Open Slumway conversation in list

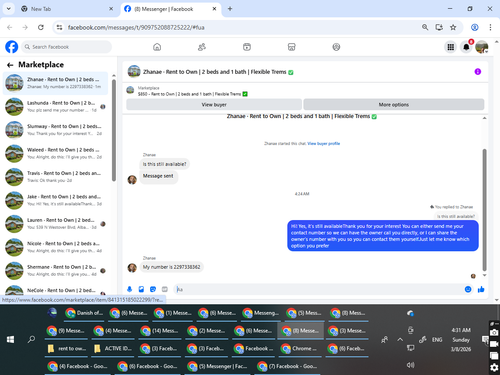coord(56,130)
